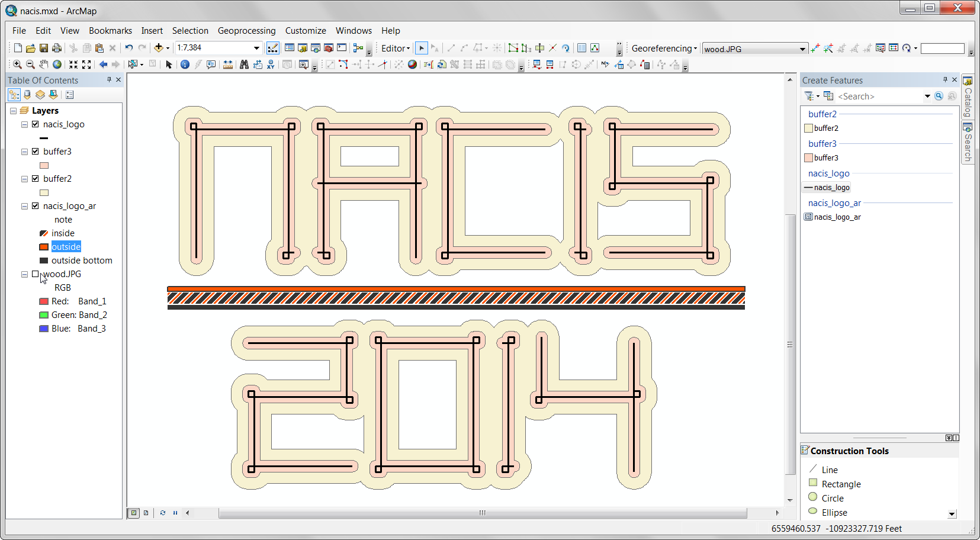
Task: Select the Pan hand tool
Action: [44, 65]
